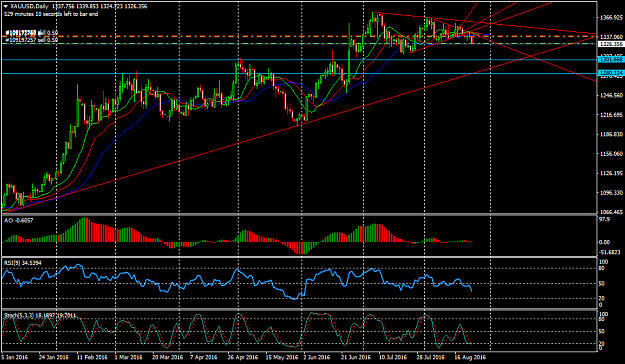The width and height of the screenshot is (625, 364).
Task: Click the 2 Jun 2016 date label
Action: (317, 357)
